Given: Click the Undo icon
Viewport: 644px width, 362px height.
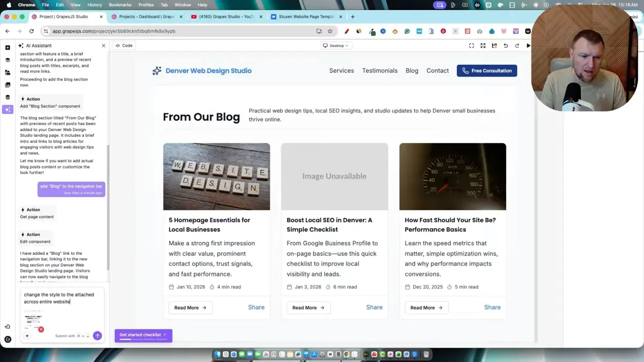Looking at the screenshot, I should click(506, 45).
